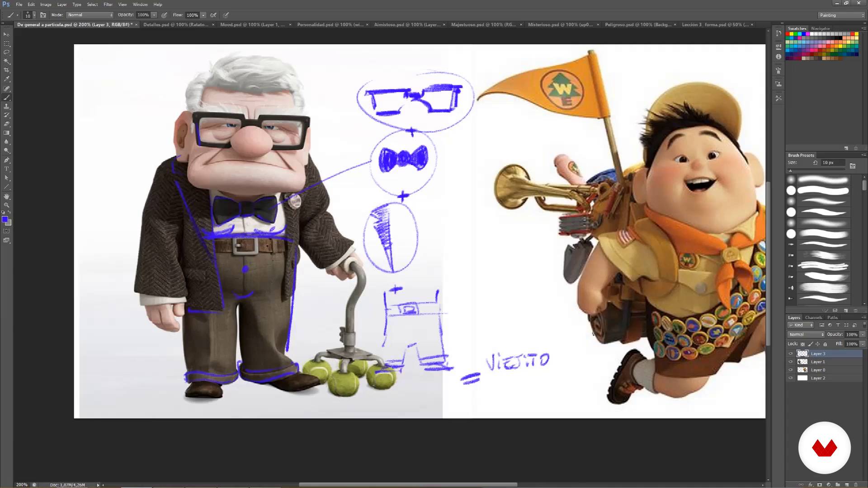Click the blue foreground color swatch
Image resolution: width=868 pixels, height=488 pixels.
pyautogui.click(x=5, y=219)
